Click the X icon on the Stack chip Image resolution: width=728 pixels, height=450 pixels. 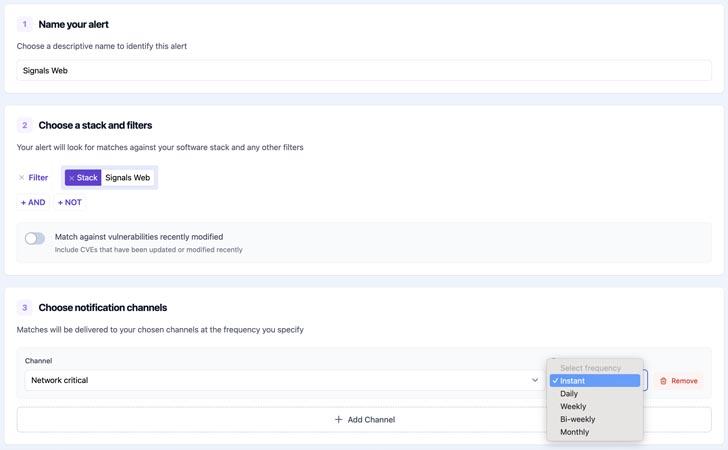(x=72, y=178)
